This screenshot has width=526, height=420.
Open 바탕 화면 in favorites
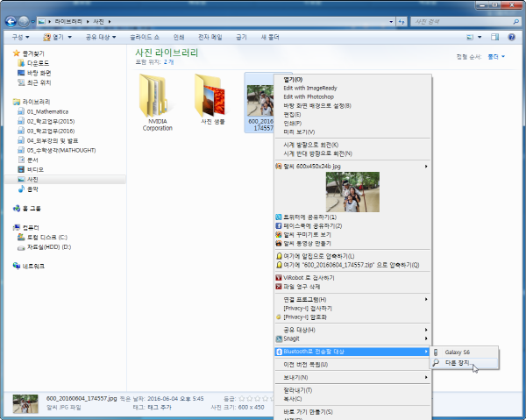click(x=39, y=73)
